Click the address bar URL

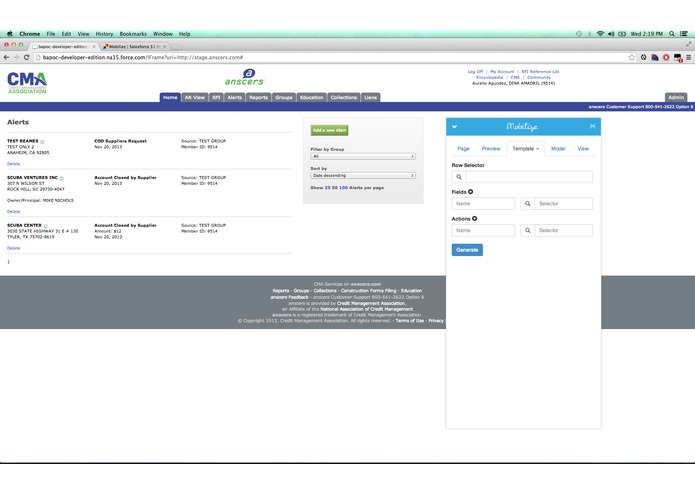142,58
